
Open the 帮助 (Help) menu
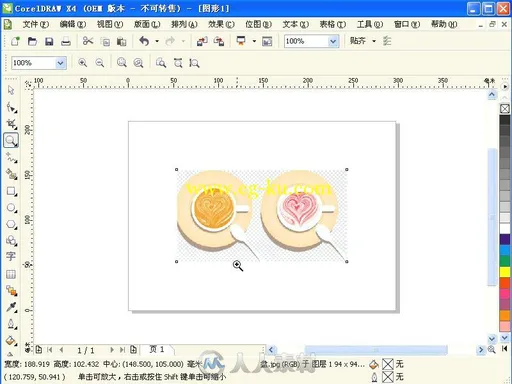click(444, 24)
